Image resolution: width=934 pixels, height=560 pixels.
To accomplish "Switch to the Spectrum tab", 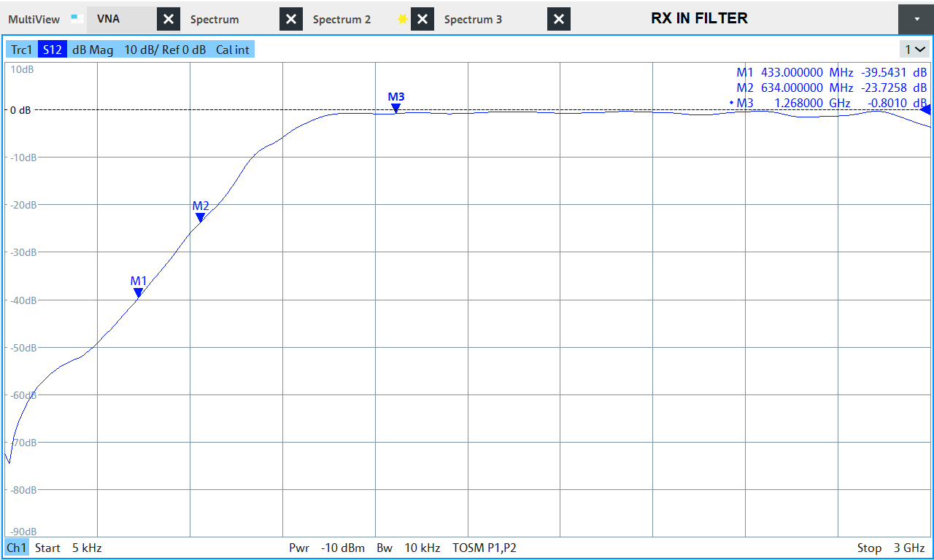I will 214,20.
